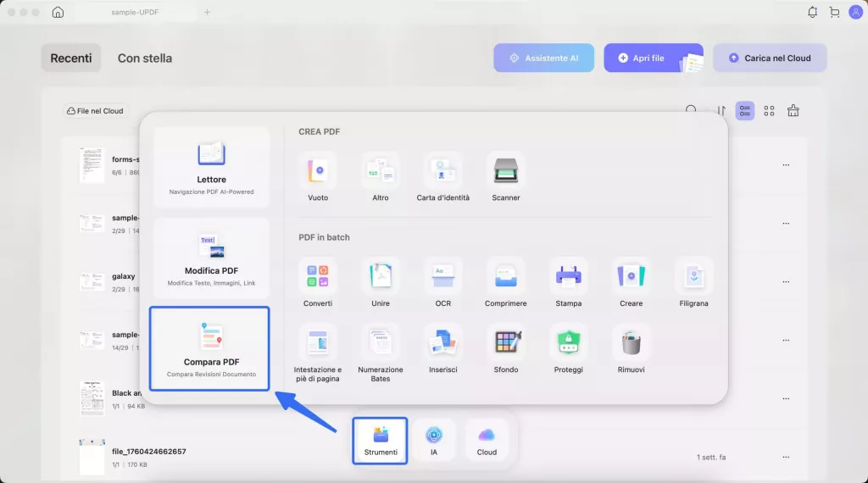
Task: Open the Black an file thumbnail
Action: click(x=92, y=398)
